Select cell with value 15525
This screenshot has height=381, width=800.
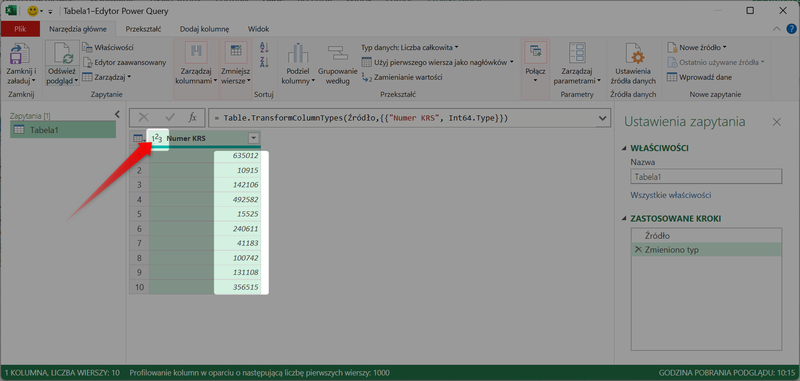(205, 214)
